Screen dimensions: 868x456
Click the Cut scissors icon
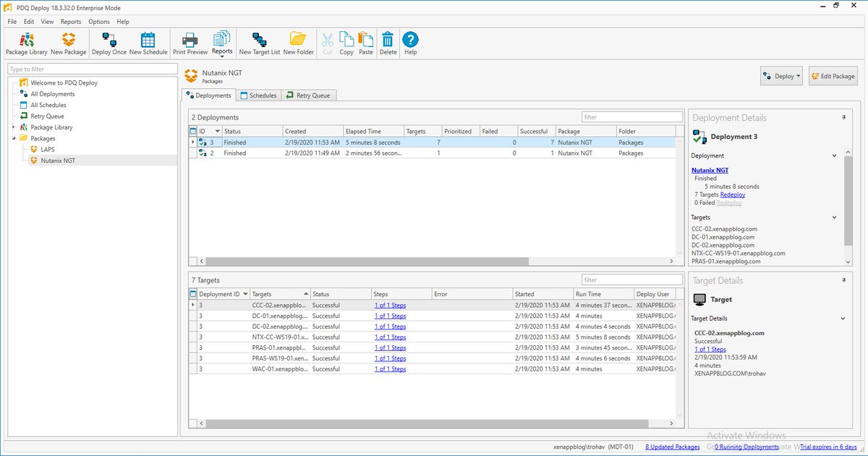pyautogui.click(x=328, y=43)
